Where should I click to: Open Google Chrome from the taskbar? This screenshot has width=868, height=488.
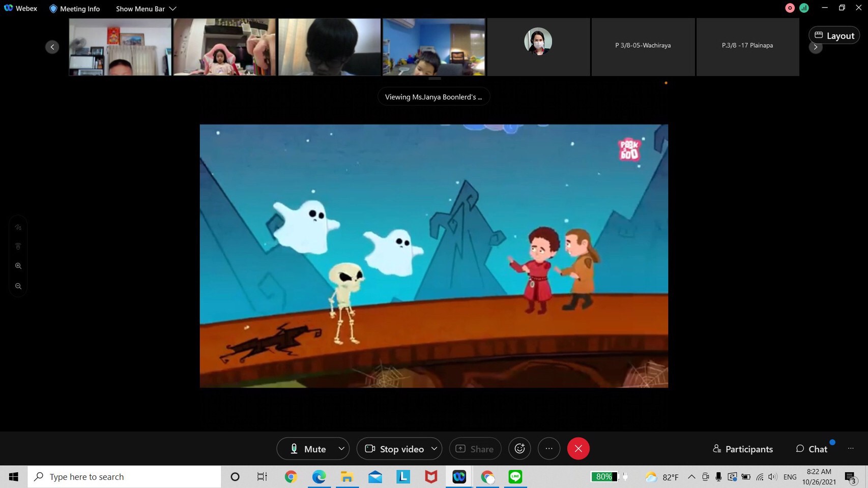[291, 477]
